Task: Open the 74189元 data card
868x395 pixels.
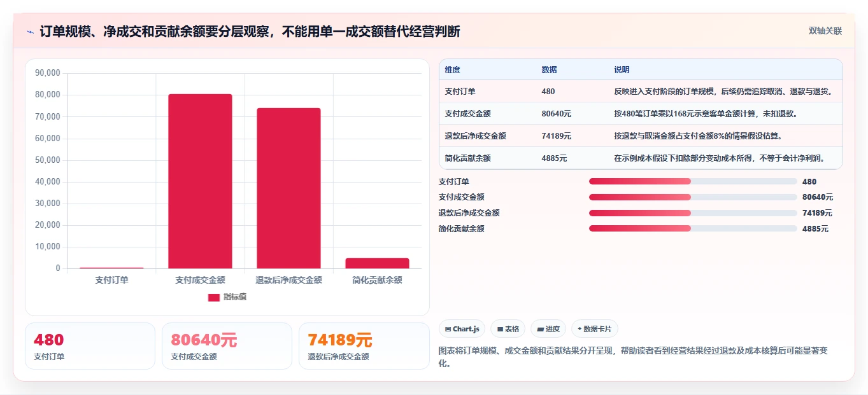Action: click(364, 346)
